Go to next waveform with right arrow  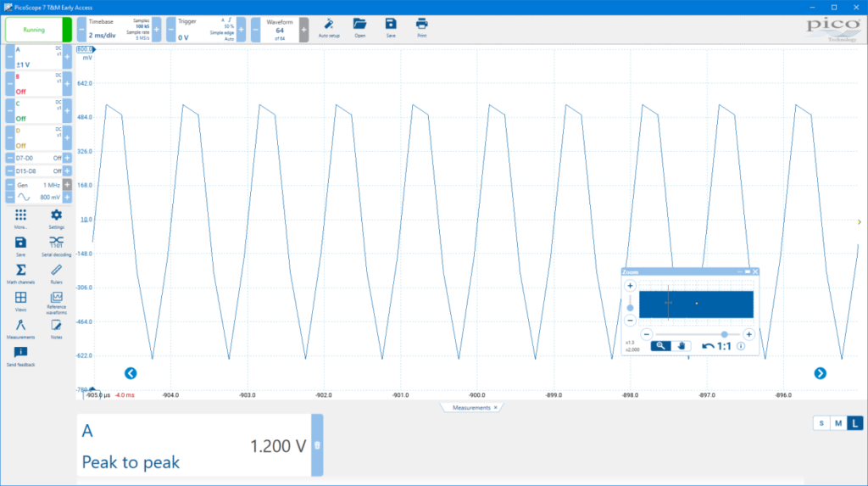(821, 373)
